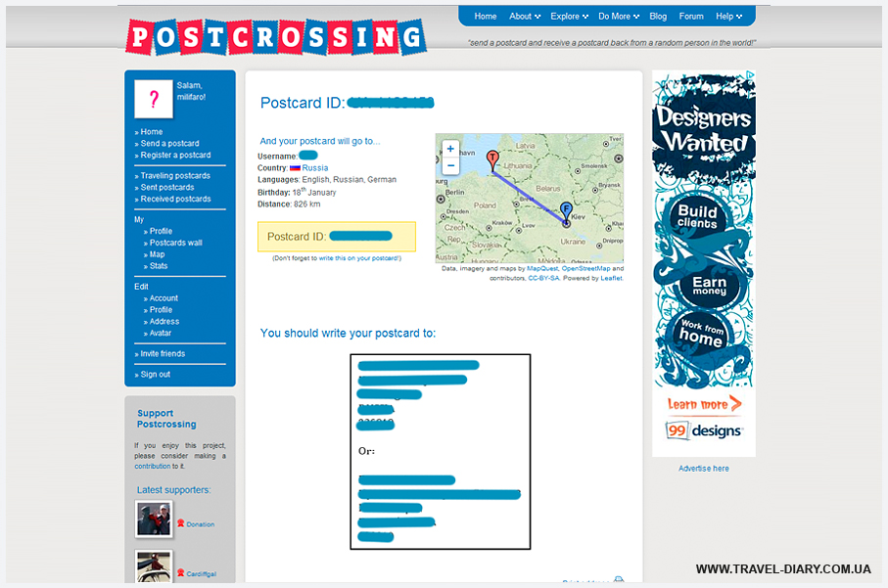Click the Postcrossing logo
The height and width of the screenshot is (588, 888).
(276, 37)
